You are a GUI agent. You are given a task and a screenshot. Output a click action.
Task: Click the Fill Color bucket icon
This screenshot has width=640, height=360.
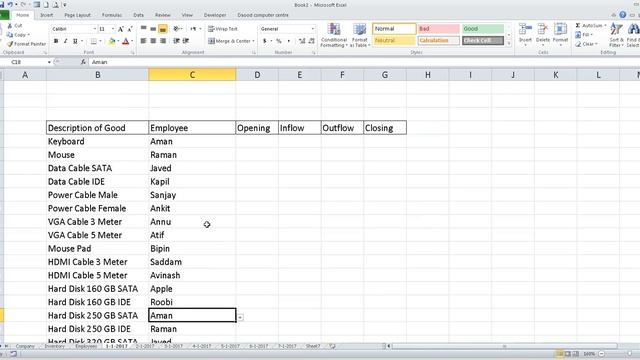(112, 41)
